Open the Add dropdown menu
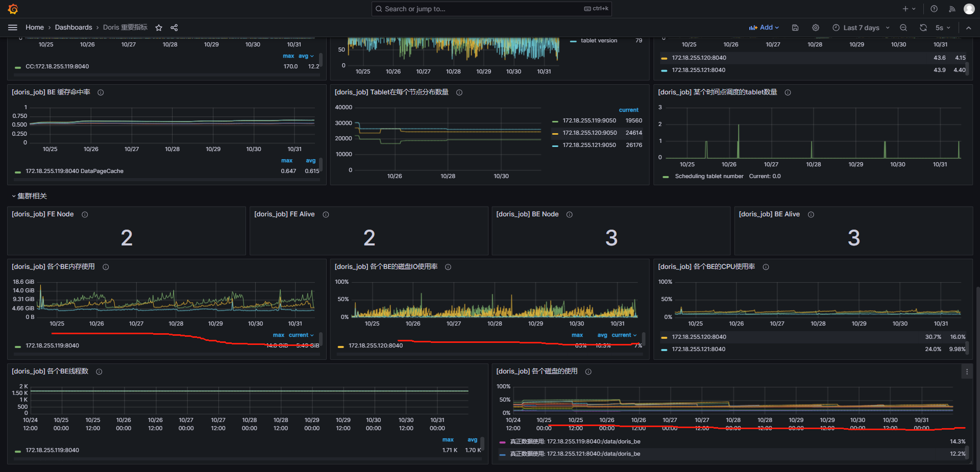 click(764, 28)
